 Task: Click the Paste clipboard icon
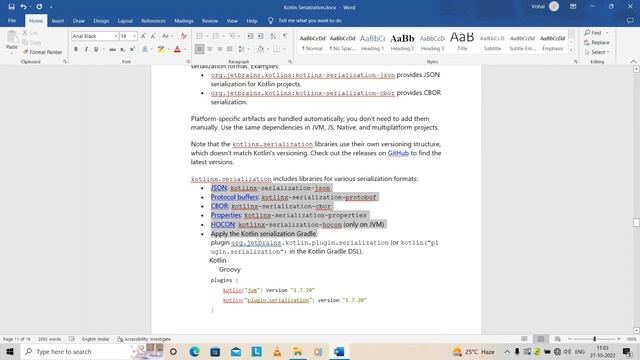click(x=12, y=37)
